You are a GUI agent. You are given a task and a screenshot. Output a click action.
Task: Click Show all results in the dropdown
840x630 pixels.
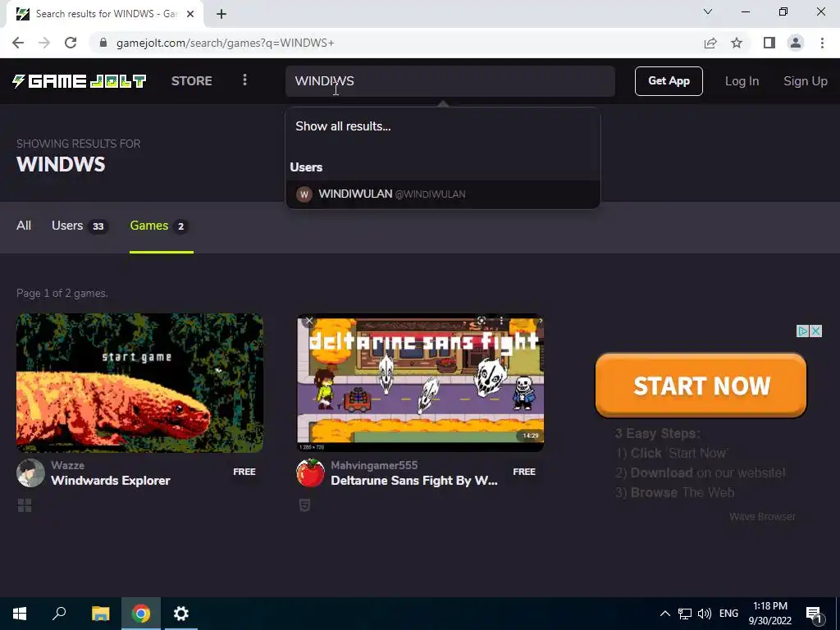343,126
